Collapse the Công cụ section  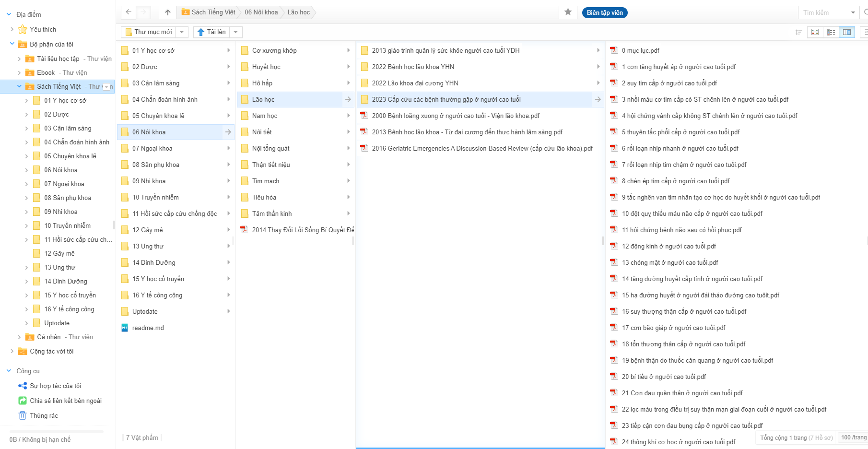tap(9, 371)
